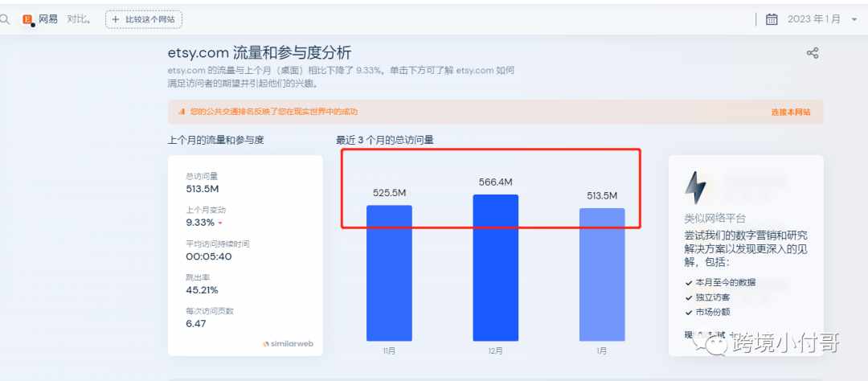Click the 对比。 text beside site name

tap(79, 19)
